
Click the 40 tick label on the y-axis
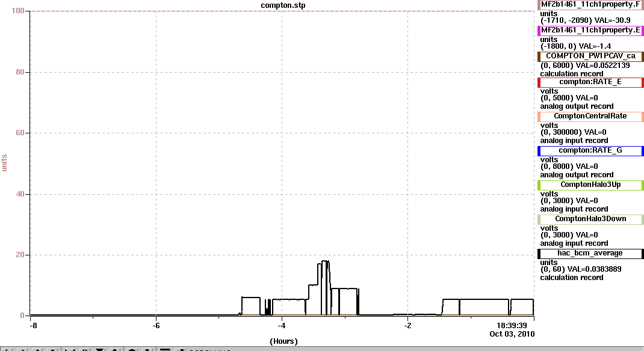click(x=20, y=194)
